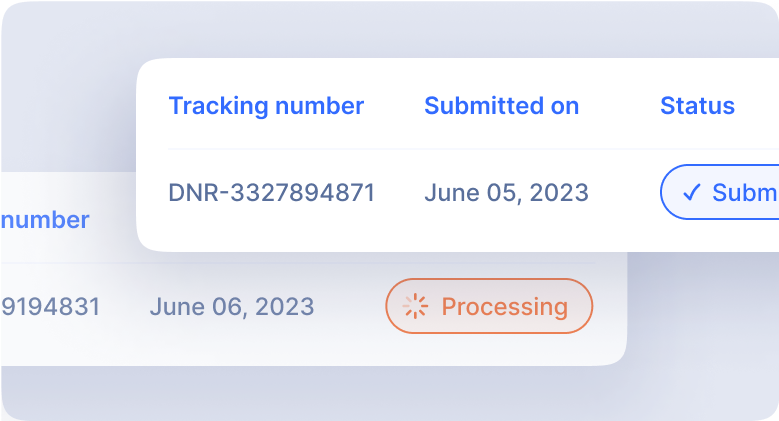
Task: Sort by Tracking number column header
Action: pyautogui.click(x=266, y=106)
